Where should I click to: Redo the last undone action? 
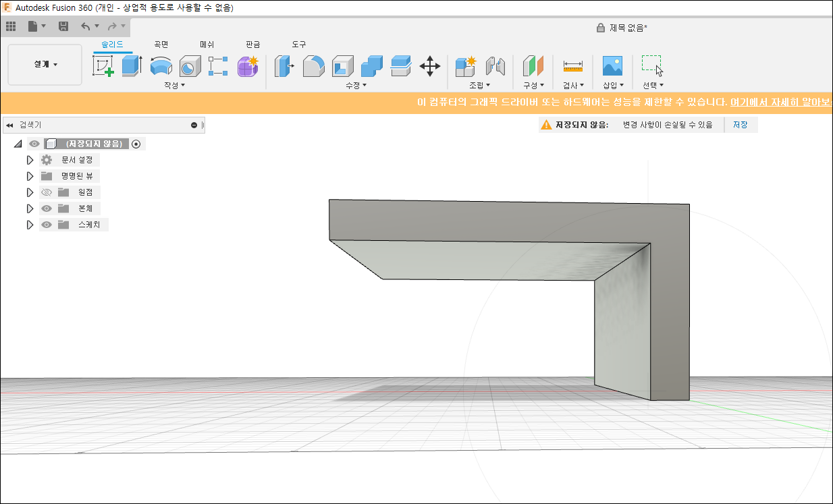coord(112,27)
